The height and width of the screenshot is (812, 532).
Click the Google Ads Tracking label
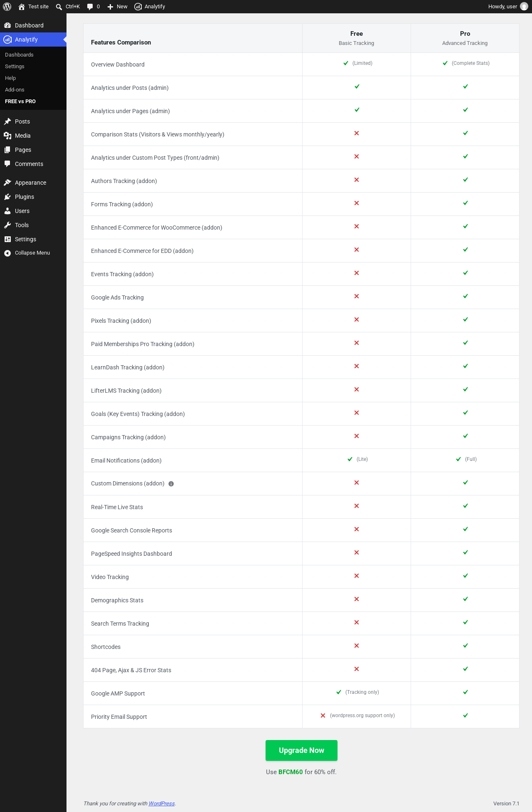(x=117, y=297)
